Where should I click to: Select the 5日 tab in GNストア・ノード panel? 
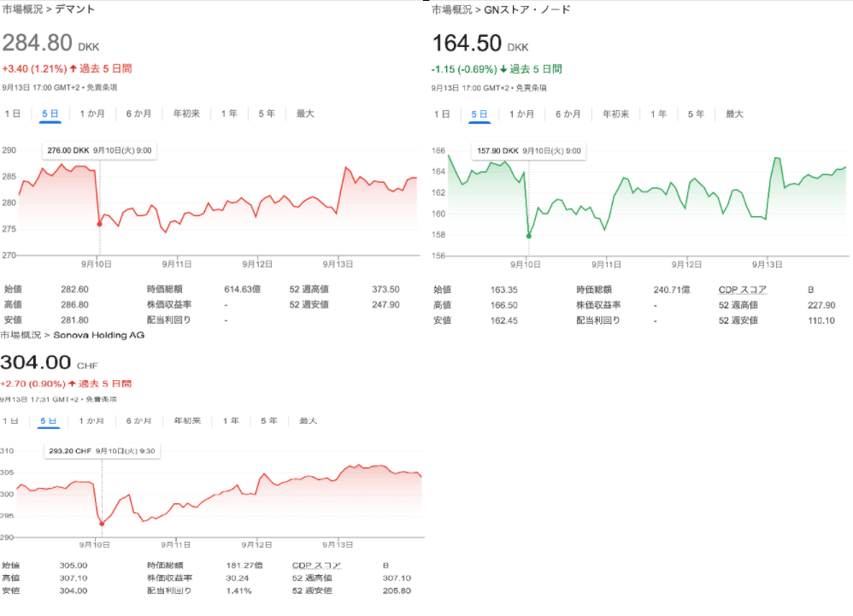point(479,114)
